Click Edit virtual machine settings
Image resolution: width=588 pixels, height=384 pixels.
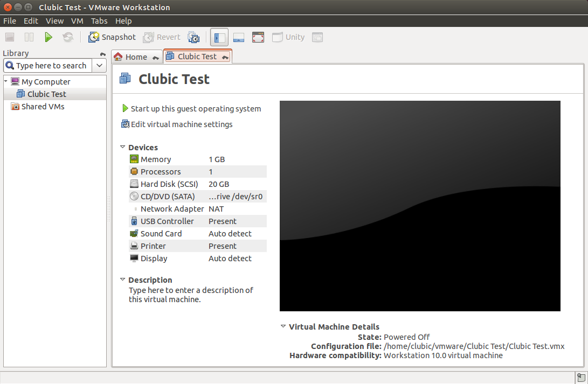[x=181, y=124]
